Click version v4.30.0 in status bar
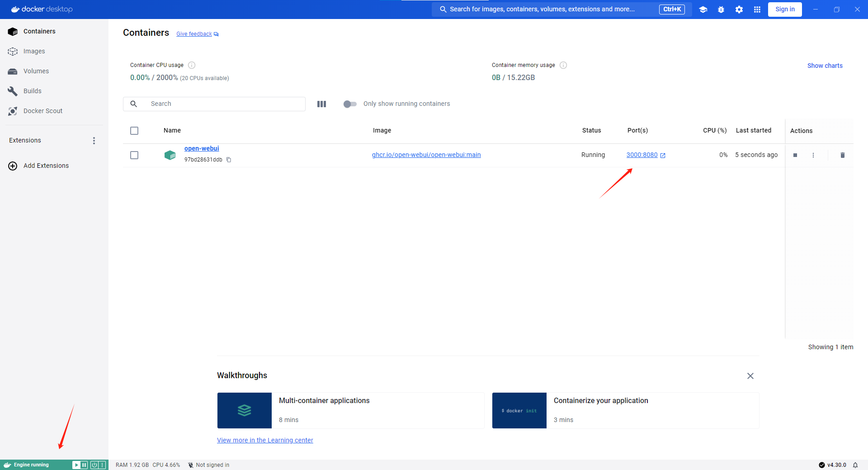Viewport: 868px width, 470px height. click(x=832, y=465)
